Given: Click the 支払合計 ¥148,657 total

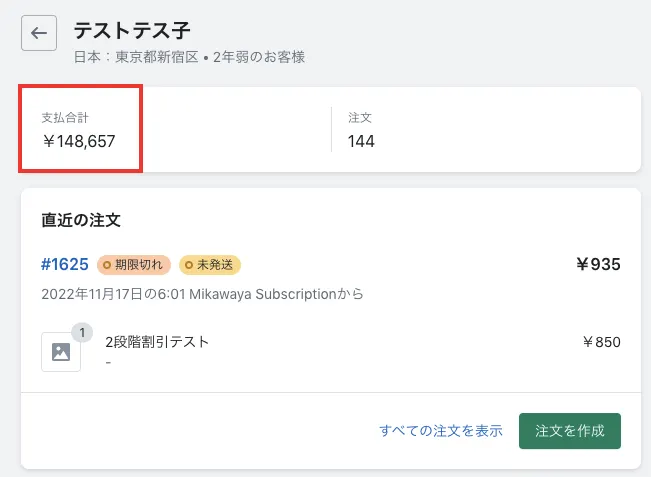Looking at the screenshot, I should pos(80,141).
